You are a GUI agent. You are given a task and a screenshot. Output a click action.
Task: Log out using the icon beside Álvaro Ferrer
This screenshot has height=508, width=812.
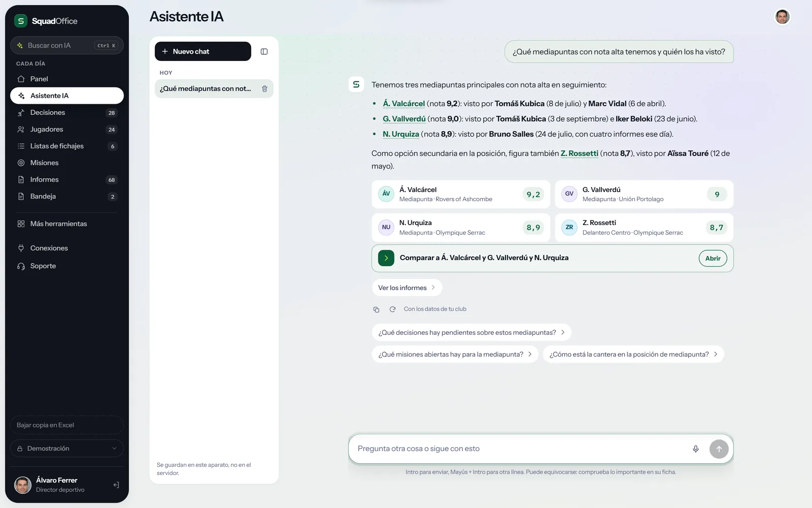tap(116, 485)
